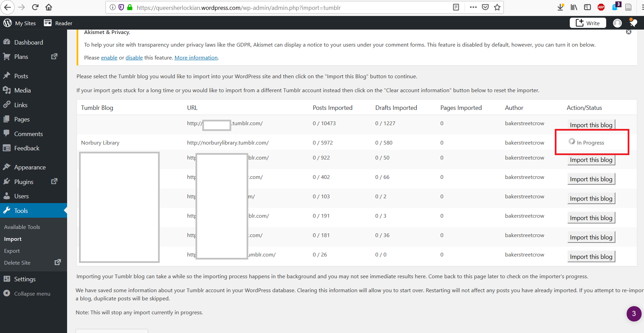
Task: Click the Action/Status column header
Action: [x=584, y=107]
